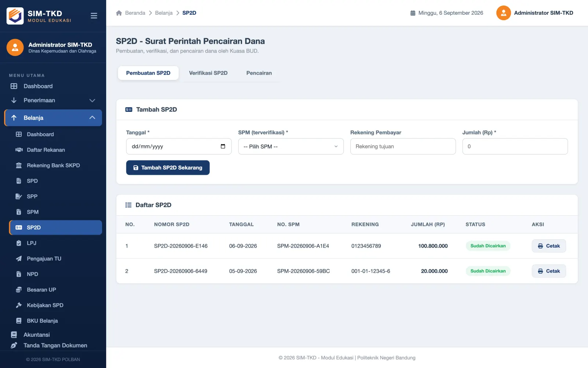Click the orange user avatar in top bar
Screen dimensions: 588x368
point(503,13)
